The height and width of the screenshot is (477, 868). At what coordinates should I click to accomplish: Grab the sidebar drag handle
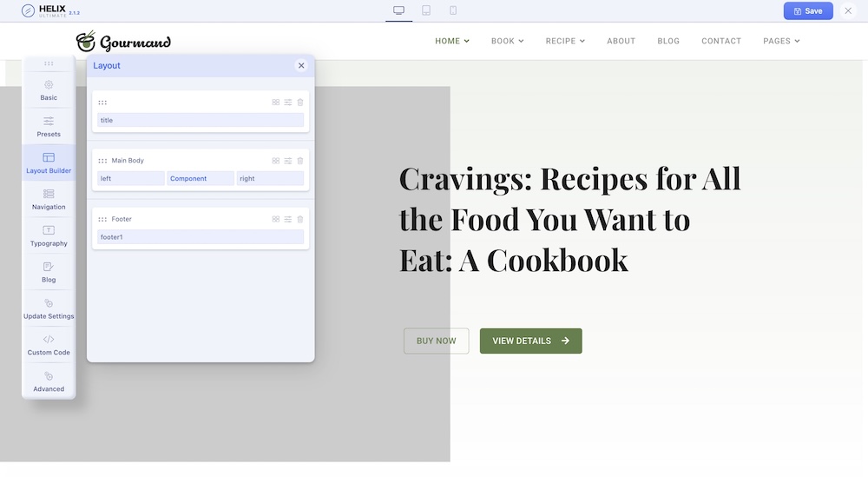49,63
